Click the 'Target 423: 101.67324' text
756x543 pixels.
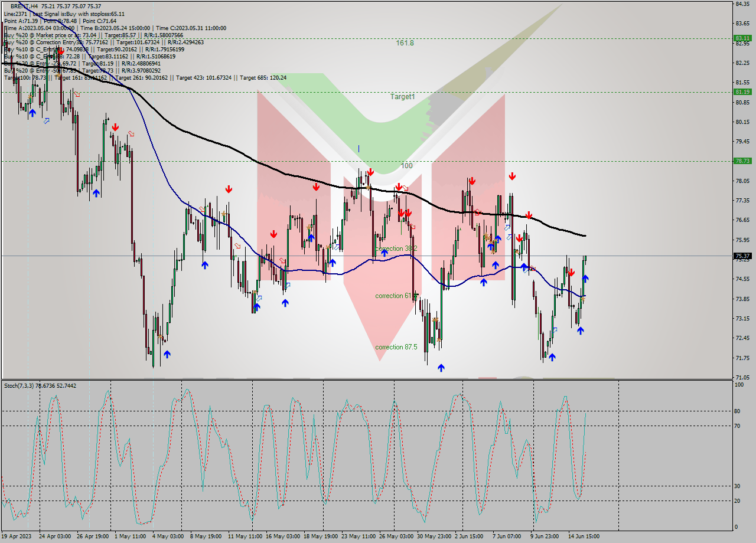pos(205,77)
